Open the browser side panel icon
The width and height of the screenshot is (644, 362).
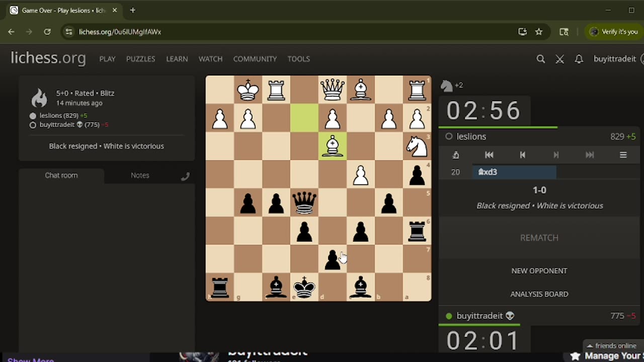pyautogui.click(x=564, y=32)
